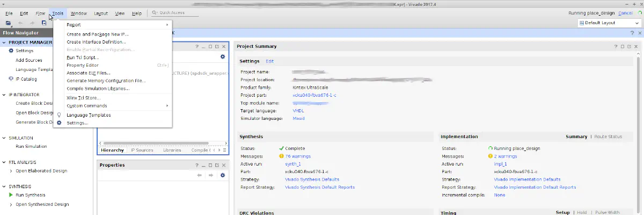This screenshot has width=644, height=215.
Task: Collapse the PROJECT MANAGER section
Action: point(4,42)
